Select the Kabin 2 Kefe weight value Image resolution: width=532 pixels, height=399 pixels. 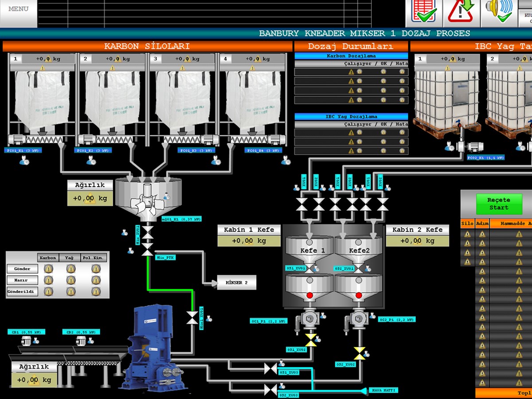417,241
